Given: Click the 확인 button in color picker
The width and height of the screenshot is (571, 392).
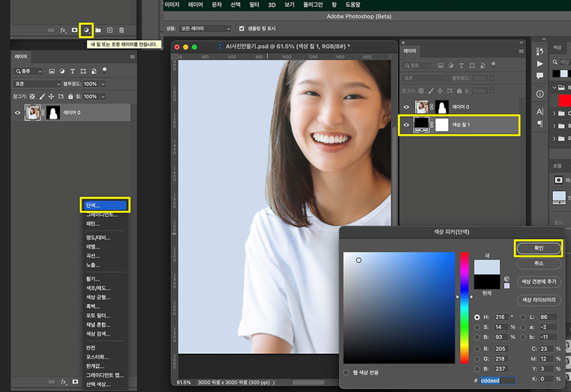Looking at the screenshot, I should [x=538, y=248].
